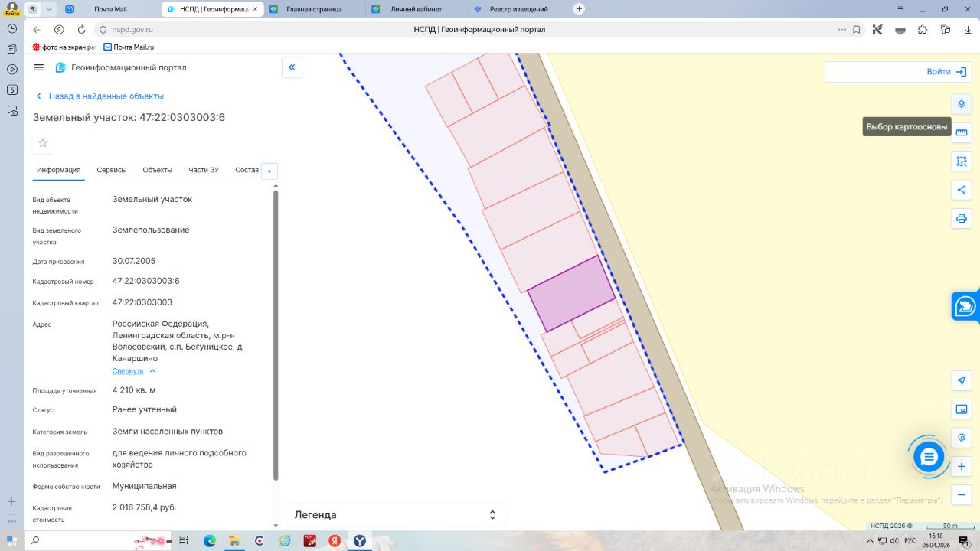This screenshot has height=551, width=980.
Task: Expand the Легенда panel
Action: click(397, 514)
